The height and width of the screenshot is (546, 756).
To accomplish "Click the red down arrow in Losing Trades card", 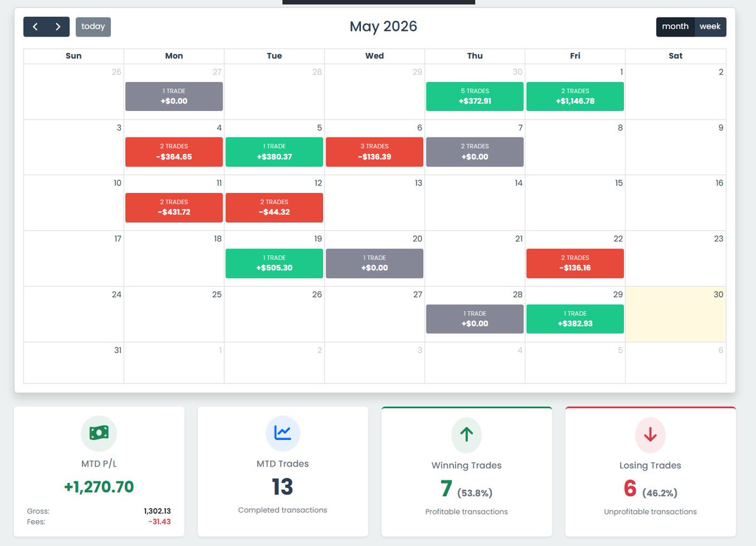I will click(650, 434).
